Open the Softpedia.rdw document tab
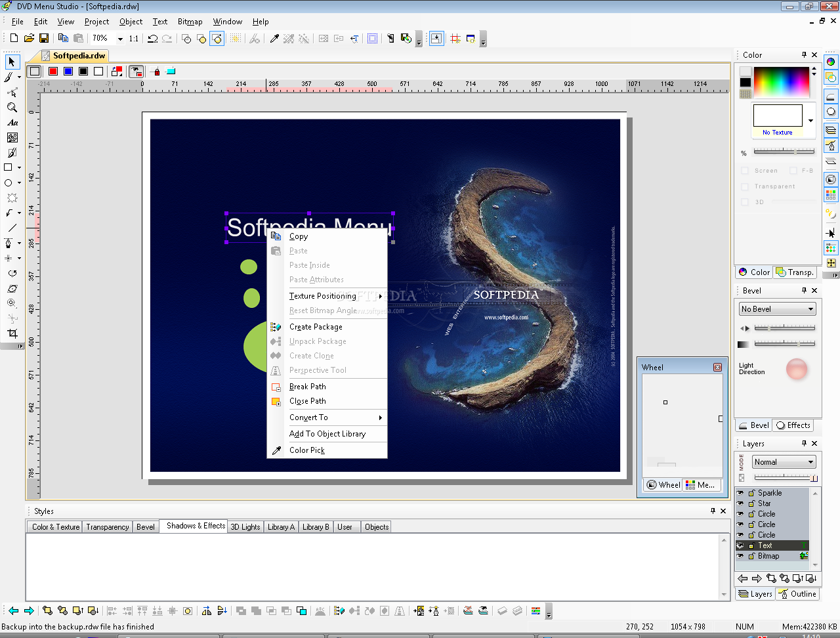 pyautogui.click(x=73, y=56)
